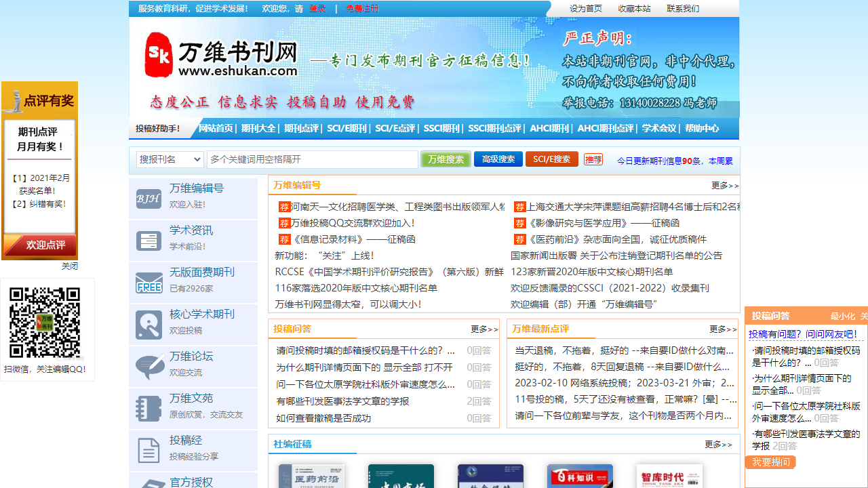The width and height of the screenshot is (868, 488).
Task: Click the 本周累 link after today's update count
Action: (x=721, y=161)
